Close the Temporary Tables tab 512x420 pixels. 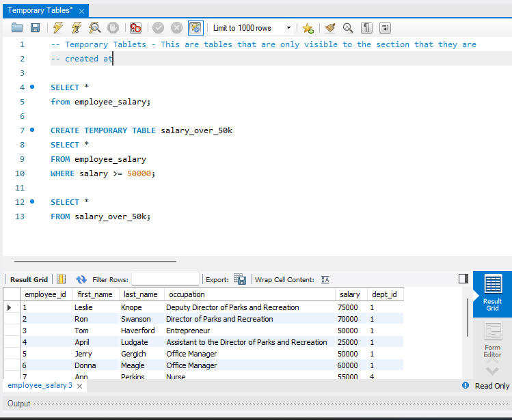81,12
